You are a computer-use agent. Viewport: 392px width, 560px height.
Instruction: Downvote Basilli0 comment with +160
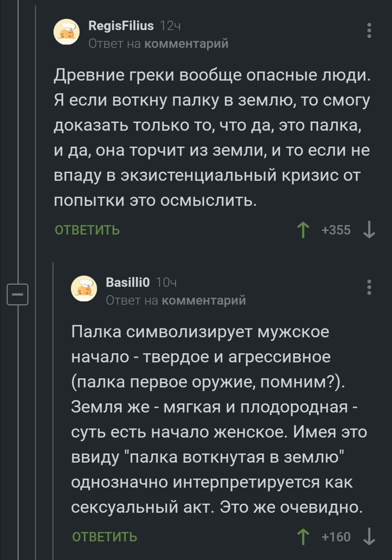click(x=369, y=537)
